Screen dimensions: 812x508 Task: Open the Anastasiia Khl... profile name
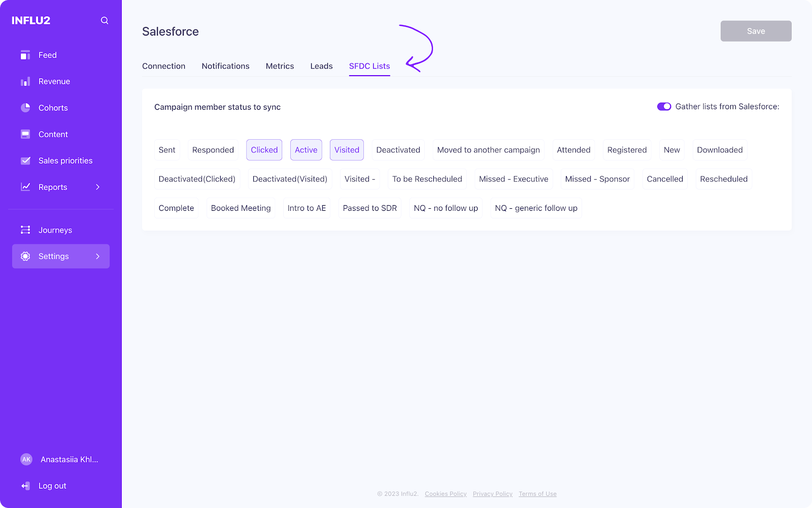point(70,459)
